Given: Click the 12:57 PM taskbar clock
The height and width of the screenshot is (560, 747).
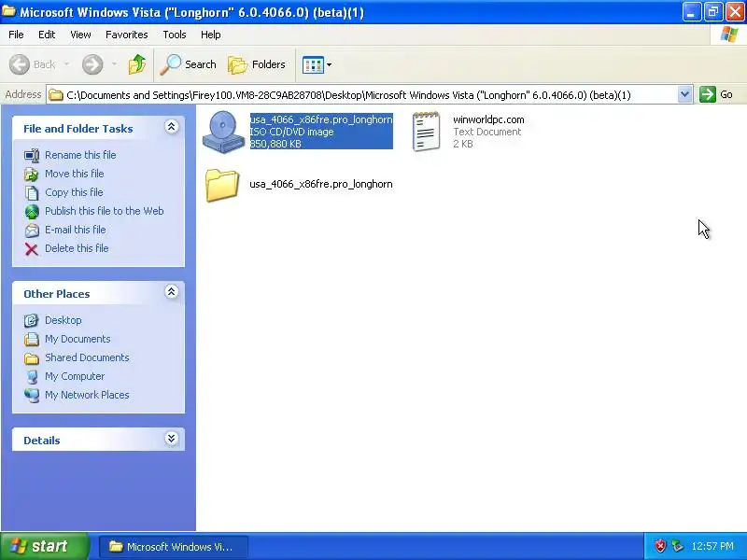Looking at the screenshot, I should [712, 547].
